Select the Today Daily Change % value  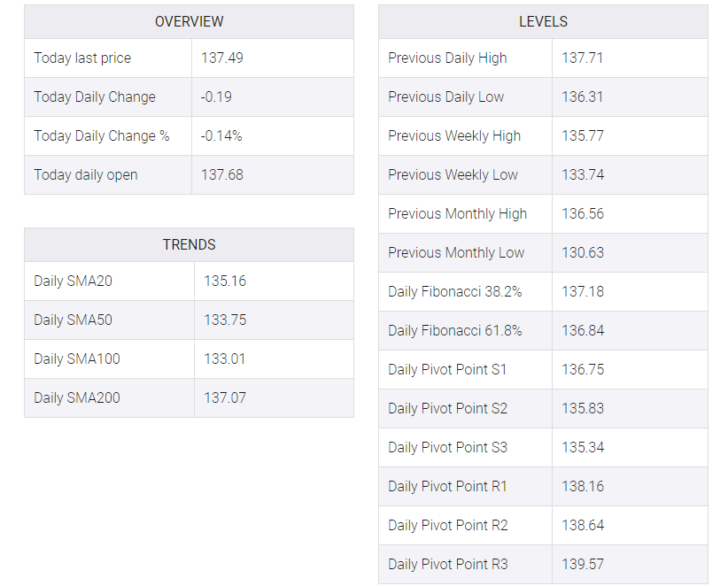click(x=221, y=136)
